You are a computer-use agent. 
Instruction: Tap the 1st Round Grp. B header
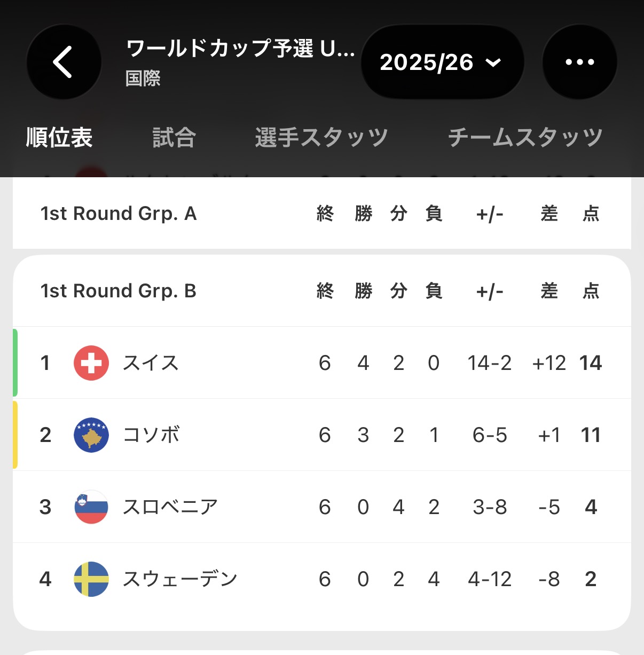pyautogui.click(x=119, y=291)
